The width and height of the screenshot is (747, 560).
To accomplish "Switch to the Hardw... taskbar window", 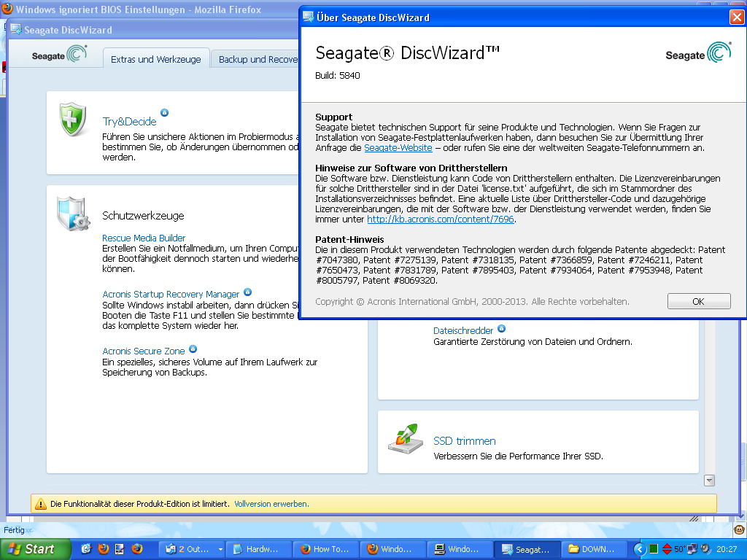I will (258, 549).
